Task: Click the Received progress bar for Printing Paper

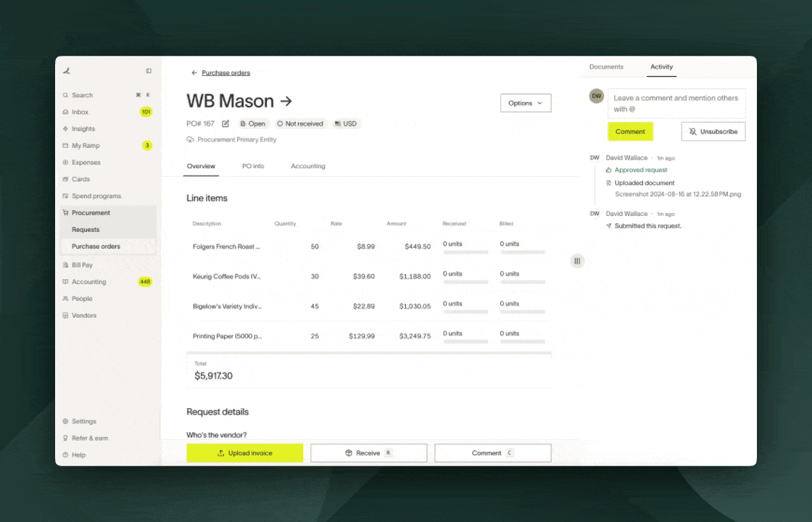Action: pyautogui.click(x=465, y=341)
